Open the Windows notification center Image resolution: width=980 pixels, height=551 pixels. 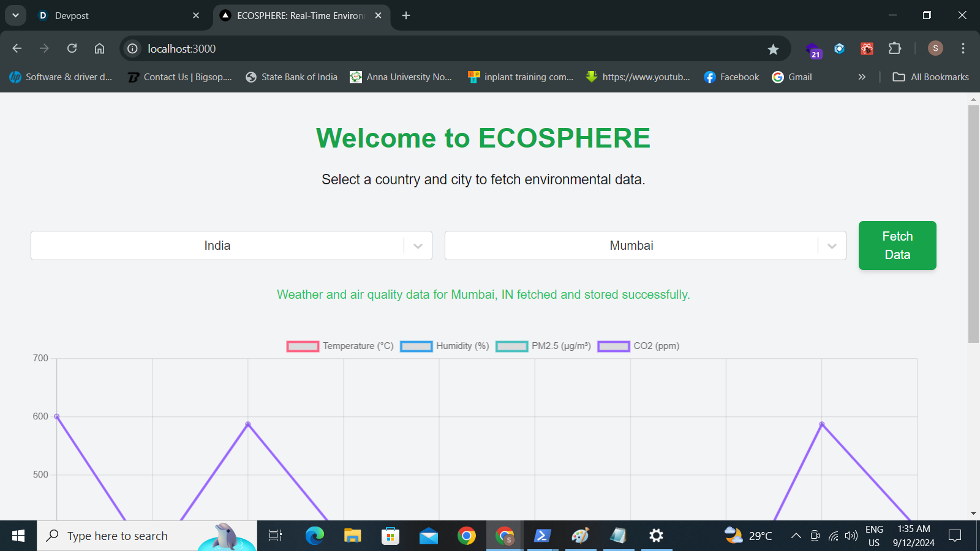click(955, 536)
